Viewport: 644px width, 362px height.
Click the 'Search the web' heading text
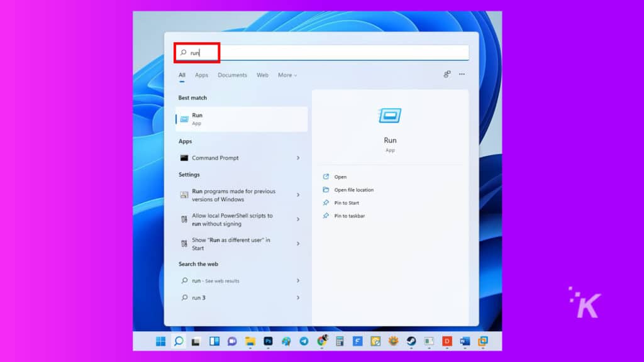point(198,264)
